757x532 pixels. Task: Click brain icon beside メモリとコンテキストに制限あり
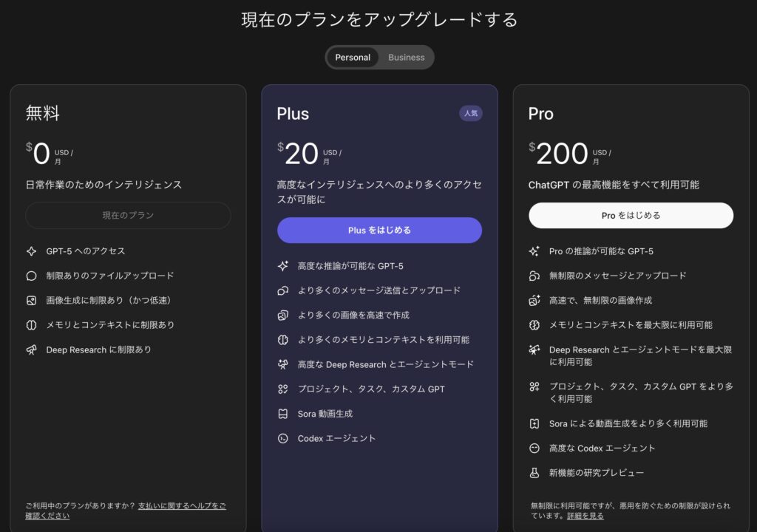click(x=31, y=325)
